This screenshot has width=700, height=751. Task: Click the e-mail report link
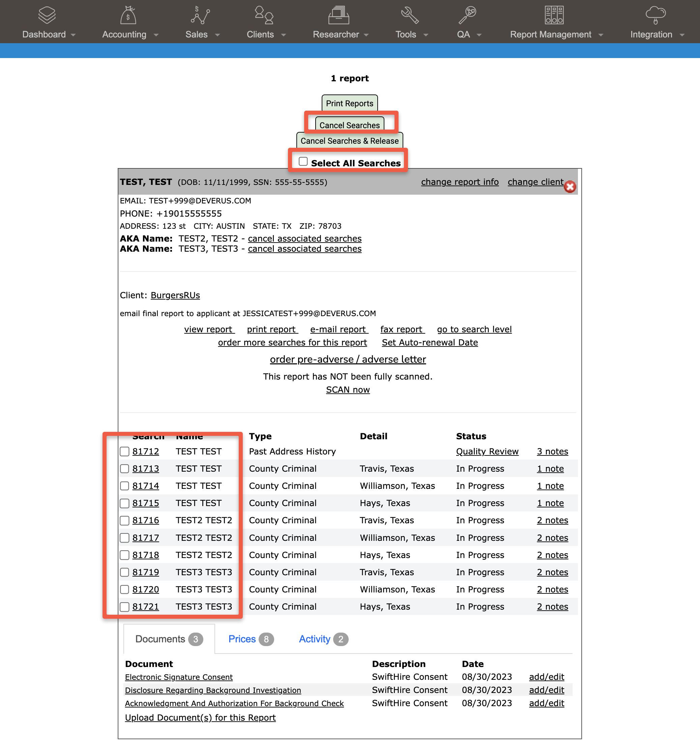340,329
